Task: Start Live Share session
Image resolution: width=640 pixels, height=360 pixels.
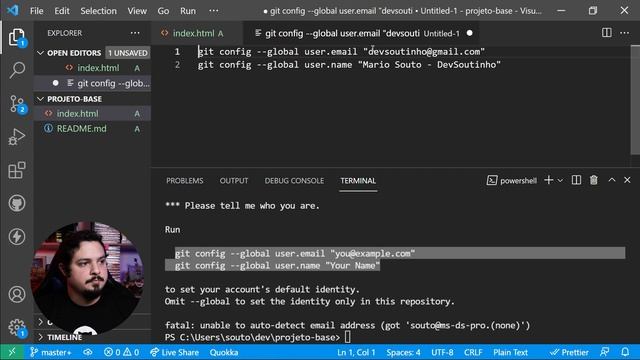Action: point(174,352)
